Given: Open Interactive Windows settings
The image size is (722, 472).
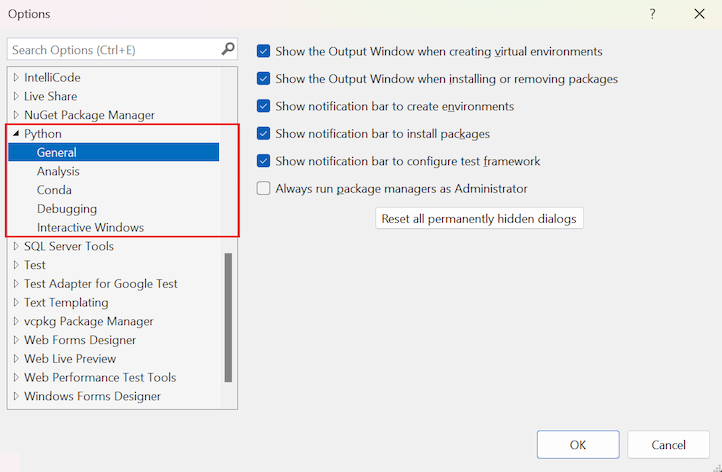Looking at the screenshot, I should [90, 227].
